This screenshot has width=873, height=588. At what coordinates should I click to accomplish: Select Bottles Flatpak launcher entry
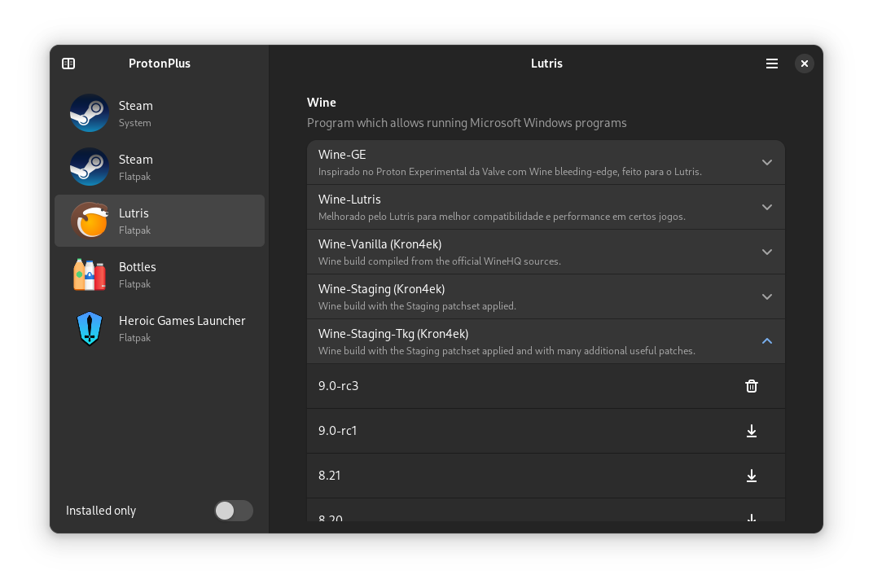tap(160, 274)
